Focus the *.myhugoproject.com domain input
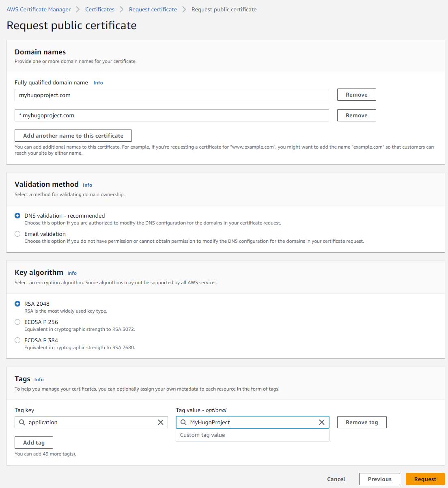 [172, 115]
